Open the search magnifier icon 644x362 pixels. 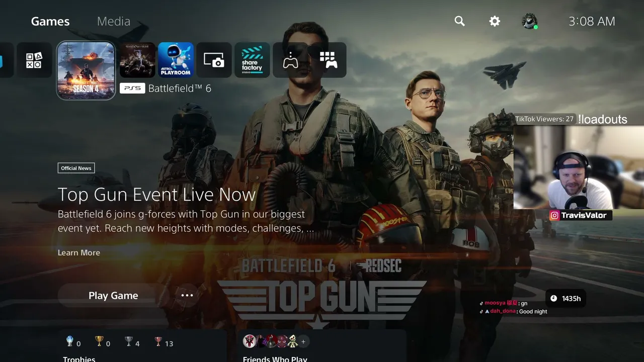(x=459, y=21)
